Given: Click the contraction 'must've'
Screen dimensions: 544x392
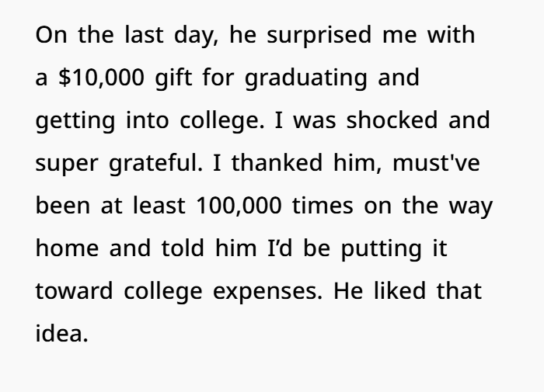Looking at the screenshot, I should click(437, 163).
